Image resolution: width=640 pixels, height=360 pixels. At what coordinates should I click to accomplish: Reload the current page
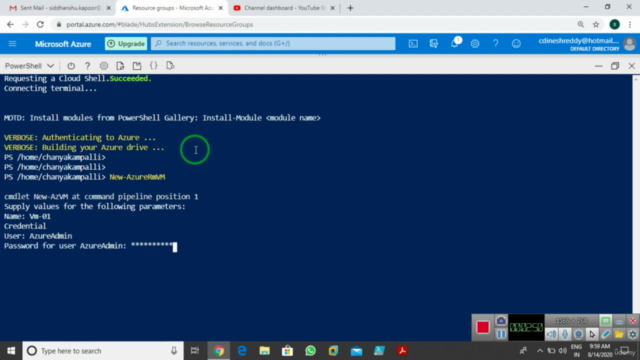tap(40, 24)
